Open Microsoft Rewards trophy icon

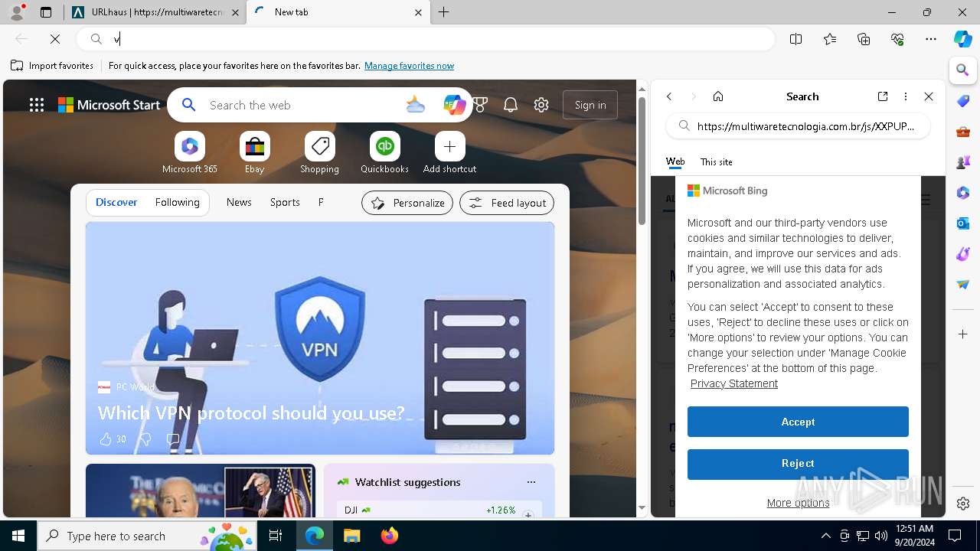[480, 105]
